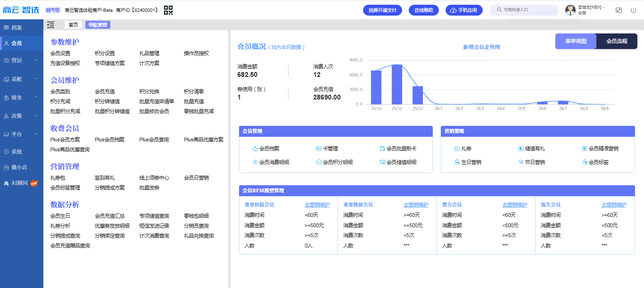This screenshot has height=288, width=644.
Task: Open 微小店 from the sidebar
Action: point(22,167)
